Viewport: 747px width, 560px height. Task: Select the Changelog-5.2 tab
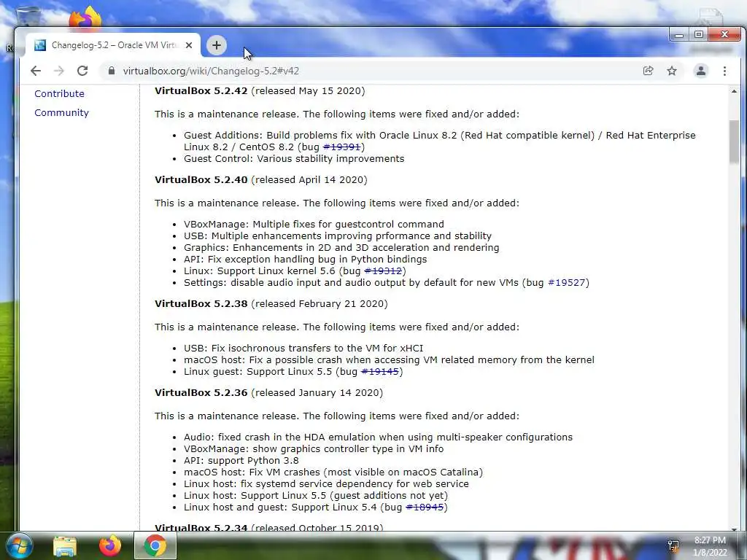coord(113,45)
